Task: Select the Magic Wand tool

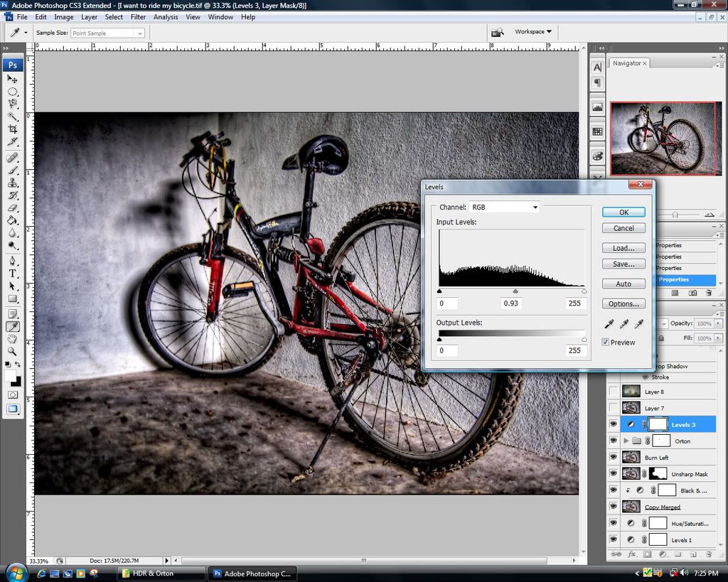Action: pyautogui.click(x=13, y=116)
